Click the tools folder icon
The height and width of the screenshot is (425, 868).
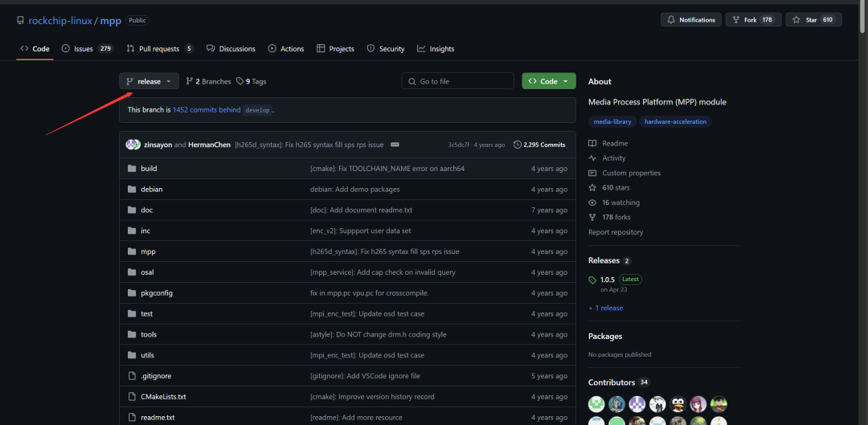132,334
